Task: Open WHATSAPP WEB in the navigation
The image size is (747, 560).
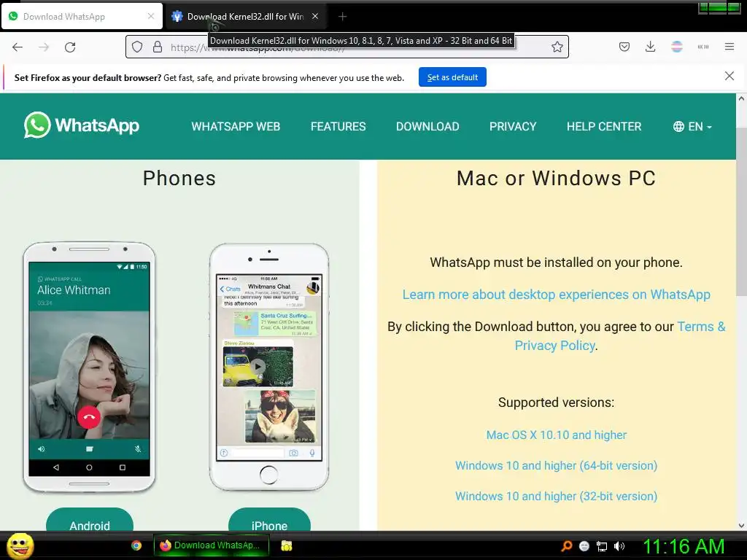Action: click(236, 127)
